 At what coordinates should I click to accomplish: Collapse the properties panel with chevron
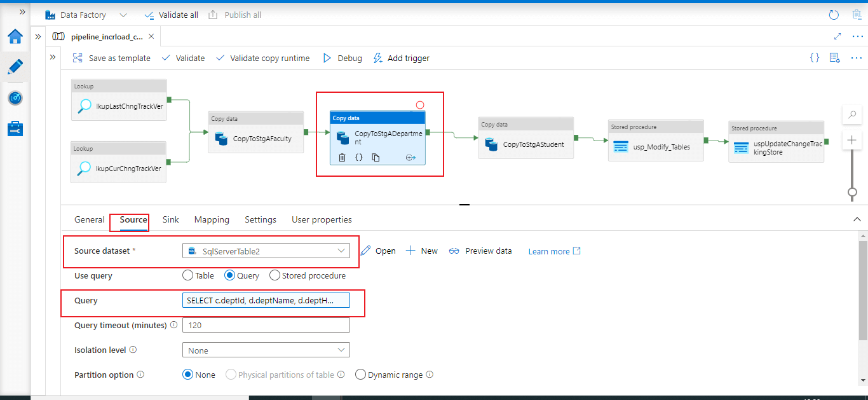coord(857,219)
